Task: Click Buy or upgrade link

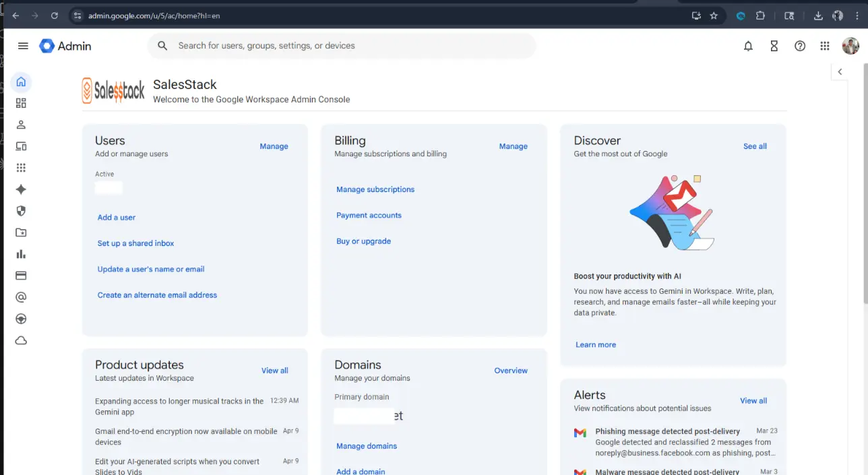Action: point(363,241)
